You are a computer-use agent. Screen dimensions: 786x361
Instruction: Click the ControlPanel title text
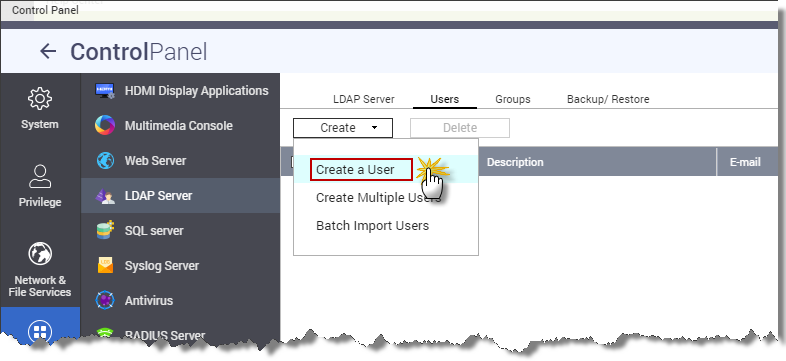(x=138, y=52)
